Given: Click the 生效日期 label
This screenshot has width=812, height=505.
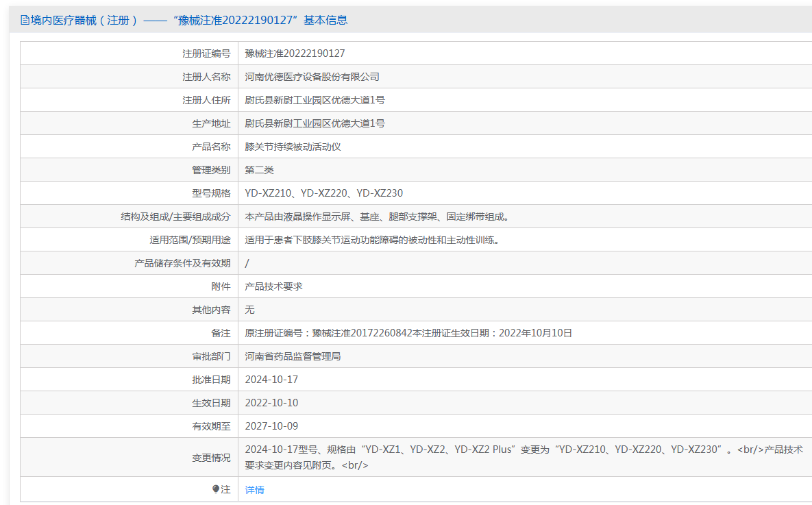Looking at the screenshot, I should 211,403.
